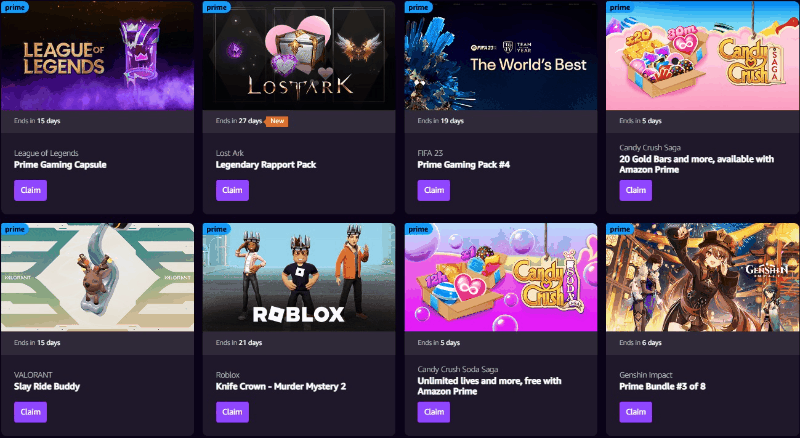Click the prime badge on League of Legends card

point(15,7)
